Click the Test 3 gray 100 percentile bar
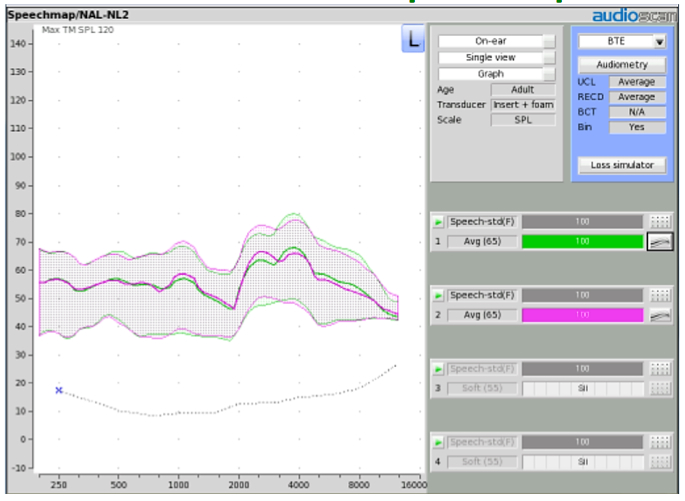The width and height of the screenshot is (685, 501). click(582, 369)
